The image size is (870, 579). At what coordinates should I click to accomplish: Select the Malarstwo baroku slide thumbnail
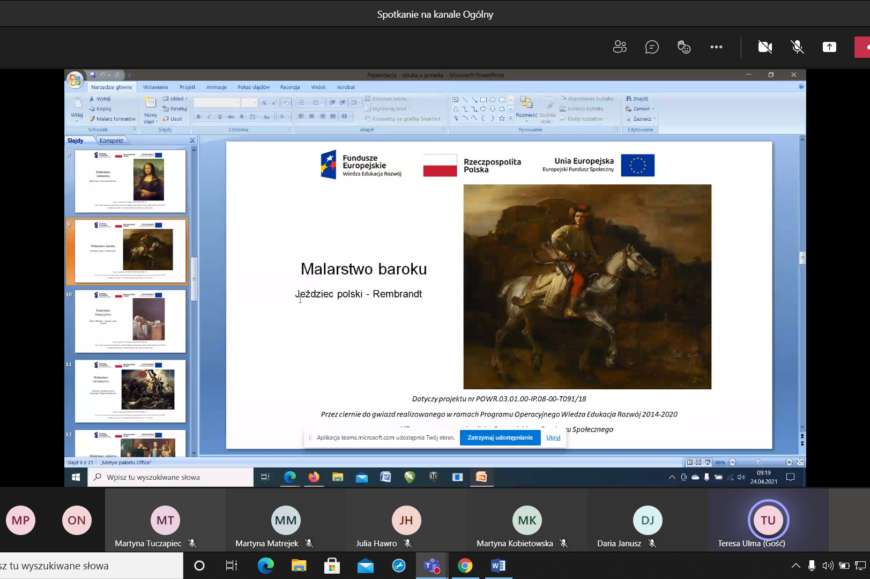click(x=131, y=251)
